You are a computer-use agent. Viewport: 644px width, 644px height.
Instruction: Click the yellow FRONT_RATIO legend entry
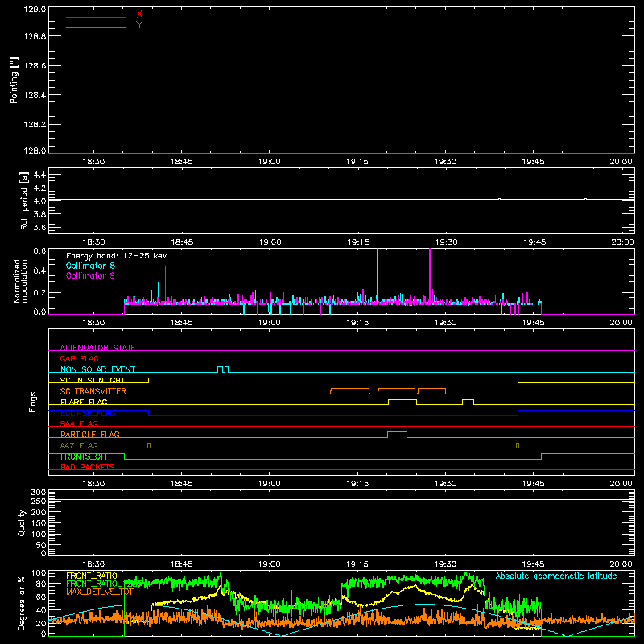(92, 576)
